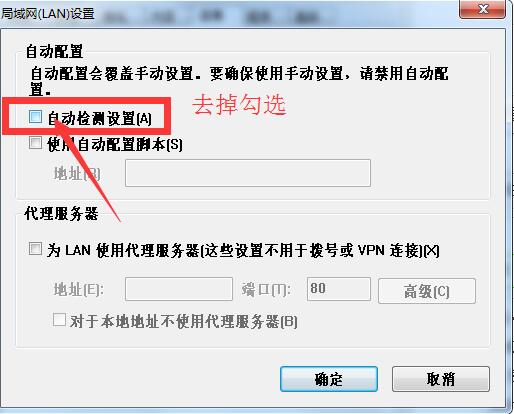
Task: Uncheck the 自动检测设置(A) checkbox
Action: pyautogui.click(x=35, y=117)
